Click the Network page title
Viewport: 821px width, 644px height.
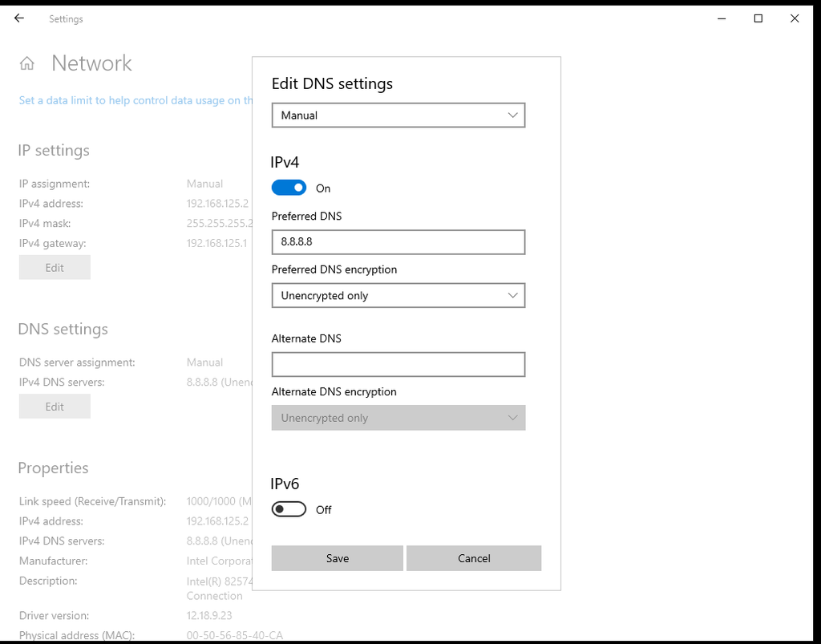(x=91, y=63)
